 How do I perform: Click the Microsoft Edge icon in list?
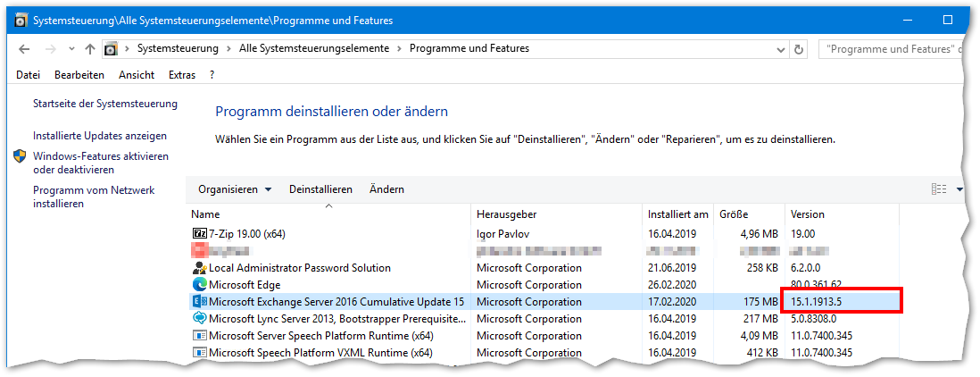199,285
